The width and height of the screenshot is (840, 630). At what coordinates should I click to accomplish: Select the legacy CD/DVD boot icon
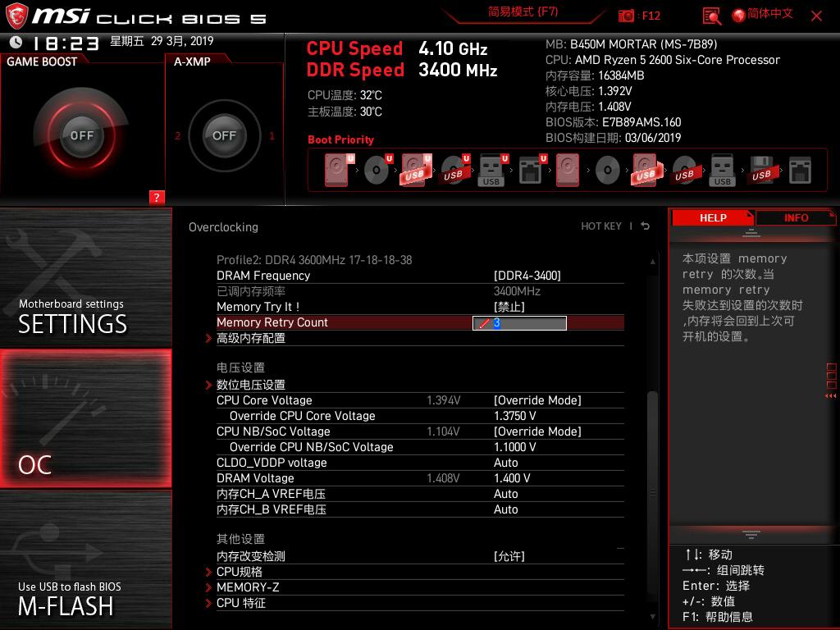point(608,170)
